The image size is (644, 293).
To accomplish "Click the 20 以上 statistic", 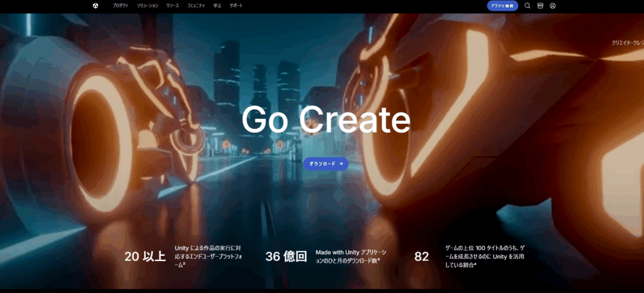I will (145, 257).
